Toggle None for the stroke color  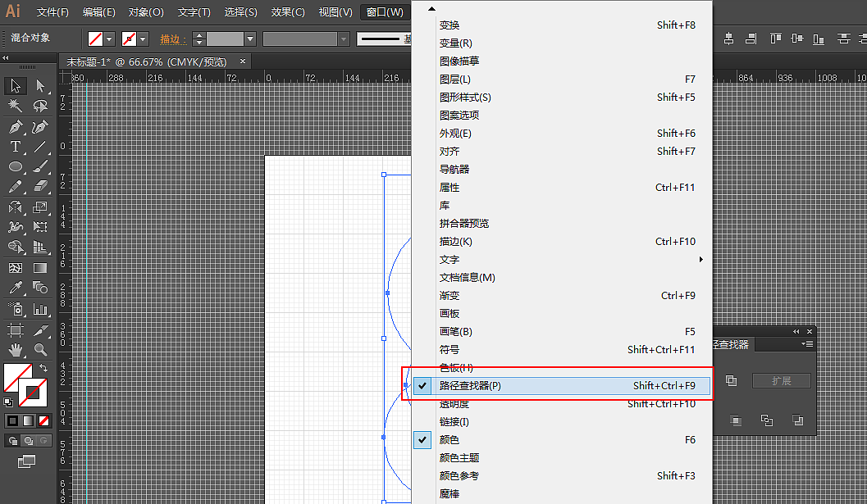coord(43,420)
